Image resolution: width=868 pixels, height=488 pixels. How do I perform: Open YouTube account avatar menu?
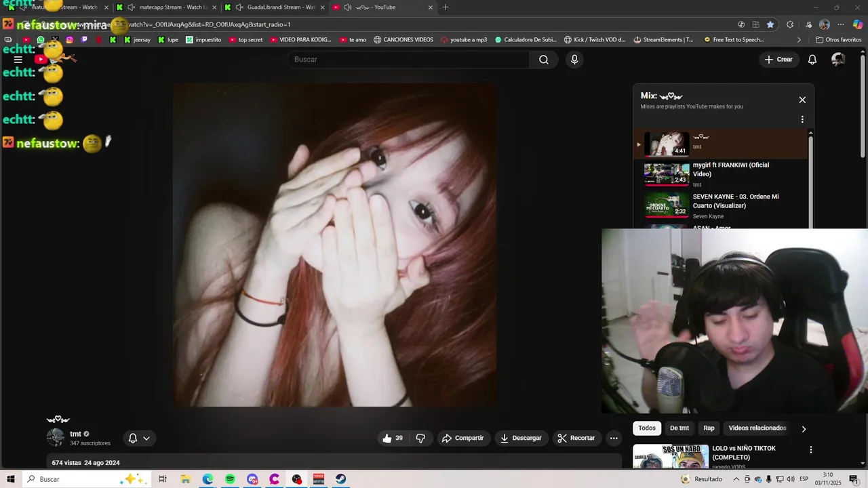[838, 60]
